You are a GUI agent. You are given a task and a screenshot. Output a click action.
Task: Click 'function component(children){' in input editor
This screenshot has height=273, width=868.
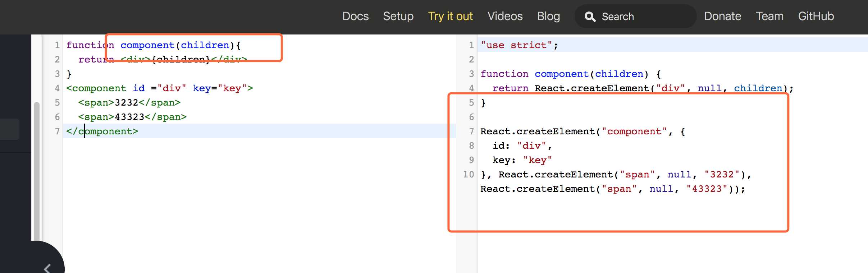tap(154, 45)
